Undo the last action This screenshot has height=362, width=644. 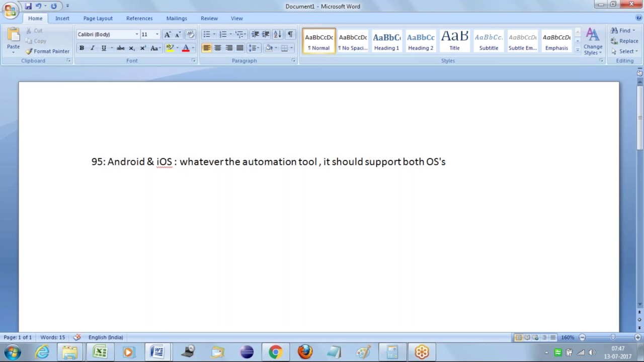point(38,6)
